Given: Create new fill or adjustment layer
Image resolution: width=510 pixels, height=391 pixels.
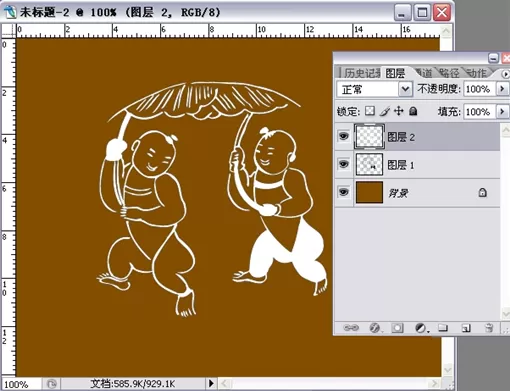Looking at the screenshot, I should point(421,328).
